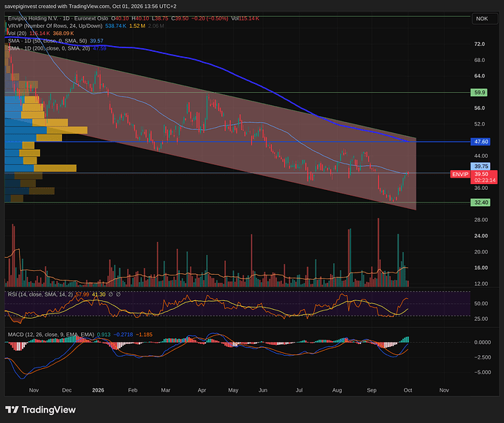Image resolution: width=504 pixels, height=423 pixels.
Task: Click the MACD value −0.2718 in legend
Action: [123, 335]
